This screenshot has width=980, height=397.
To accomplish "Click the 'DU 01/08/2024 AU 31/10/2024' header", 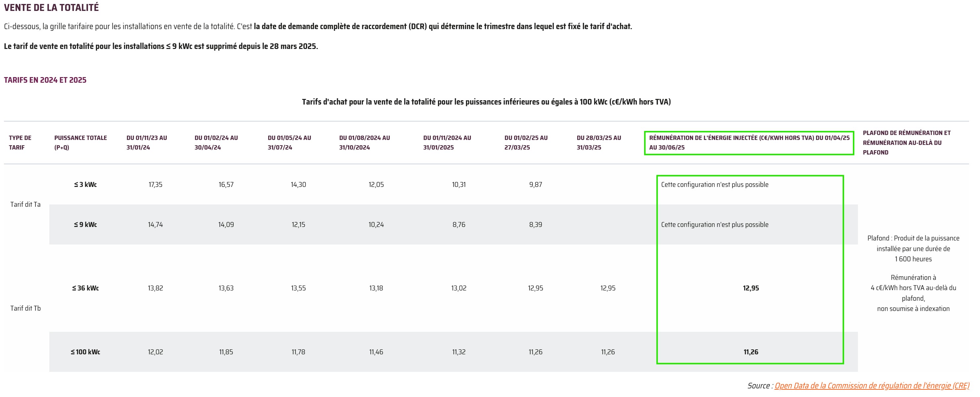I will (365, 143).
